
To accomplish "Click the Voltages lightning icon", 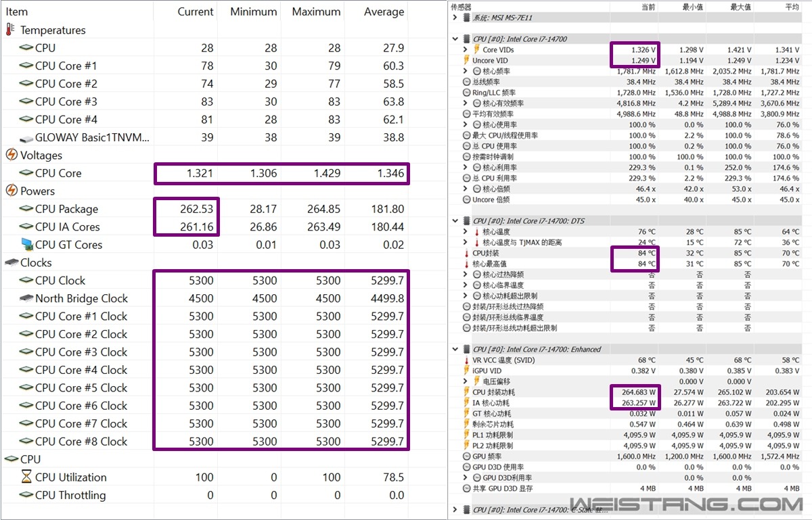I will [x=11, y=155].
